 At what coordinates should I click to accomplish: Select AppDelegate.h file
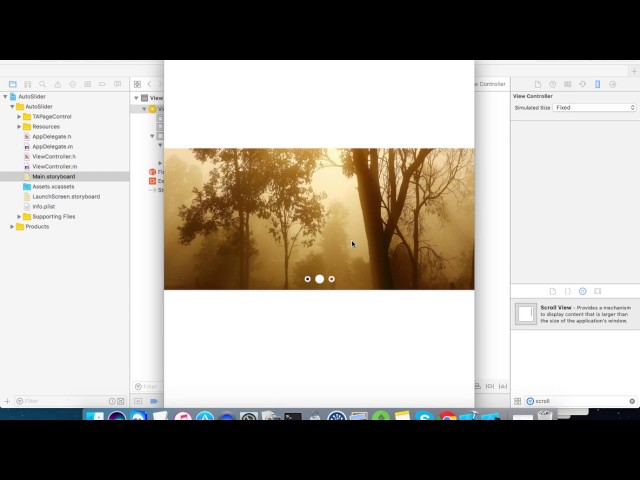point(51,137)
